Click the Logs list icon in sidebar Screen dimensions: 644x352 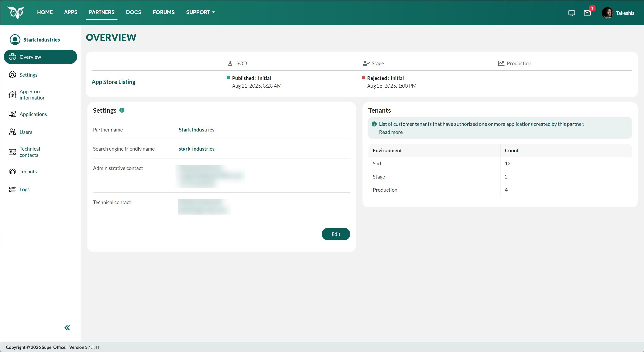pyautogui.click(x=12, y=189)
